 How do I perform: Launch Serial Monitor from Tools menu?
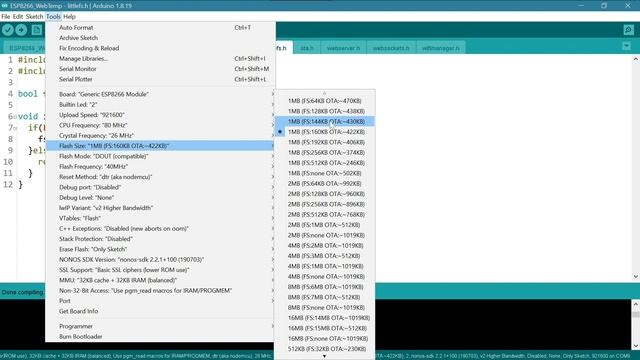pyautogui.click(x=160, y=69)
